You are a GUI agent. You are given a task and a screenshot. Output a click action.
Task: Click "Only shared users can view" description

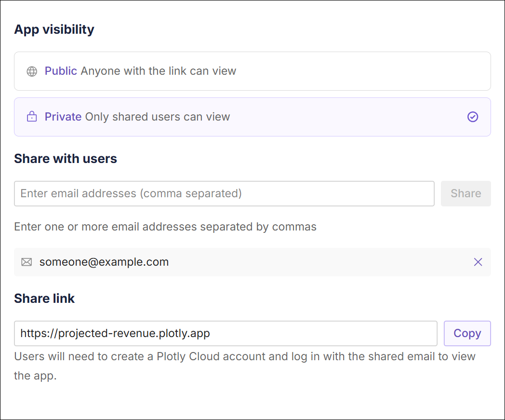tap(158, 117)
